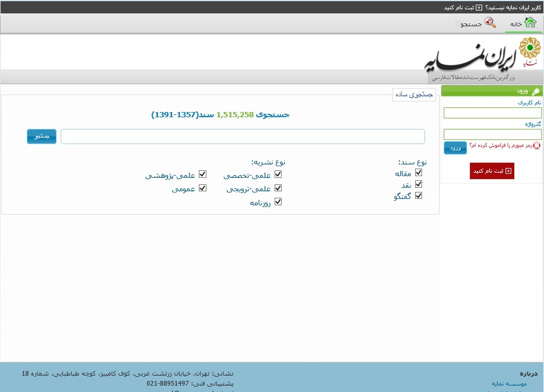This screenshot has height=392, width=544.
Task: Click the green home icon
Action: click(530, 23)
